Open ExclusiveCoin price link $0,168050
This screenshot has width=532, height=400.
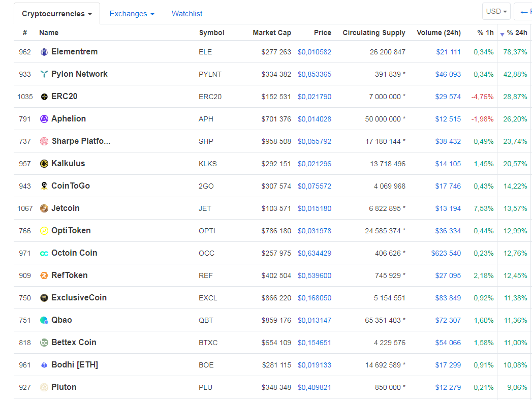click(314, 298)
